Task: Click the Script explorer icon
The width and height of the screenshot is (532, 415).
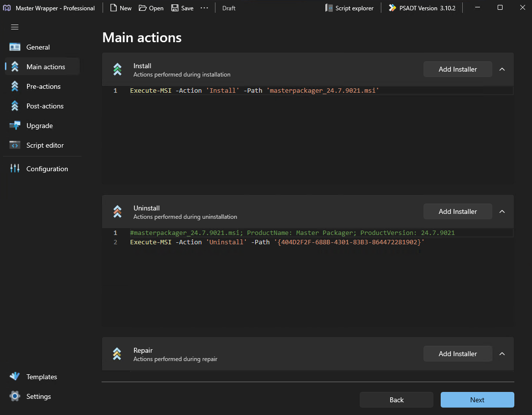Action: (329, 8)
